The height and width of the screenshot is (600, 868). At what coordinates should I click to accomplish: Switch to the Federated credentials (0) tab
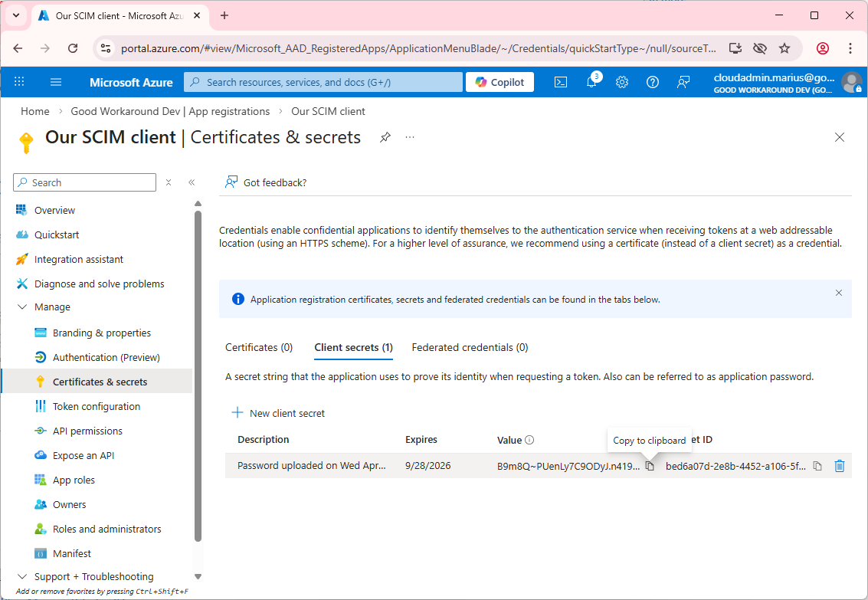click(470, 347)
